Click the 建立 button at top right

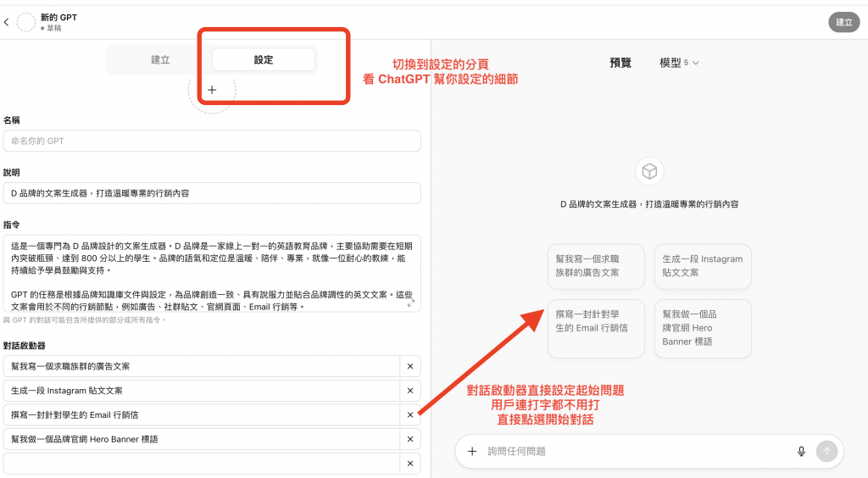[x=844, y=22]
